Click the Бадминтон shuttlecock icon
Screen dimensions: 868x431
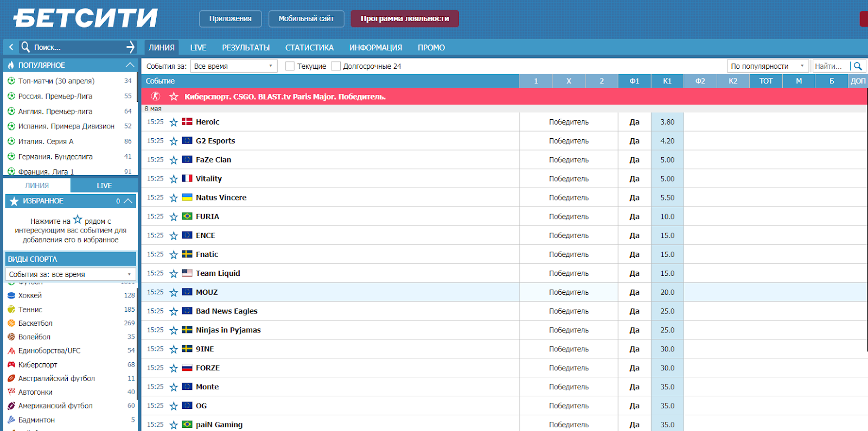point(11,420)
